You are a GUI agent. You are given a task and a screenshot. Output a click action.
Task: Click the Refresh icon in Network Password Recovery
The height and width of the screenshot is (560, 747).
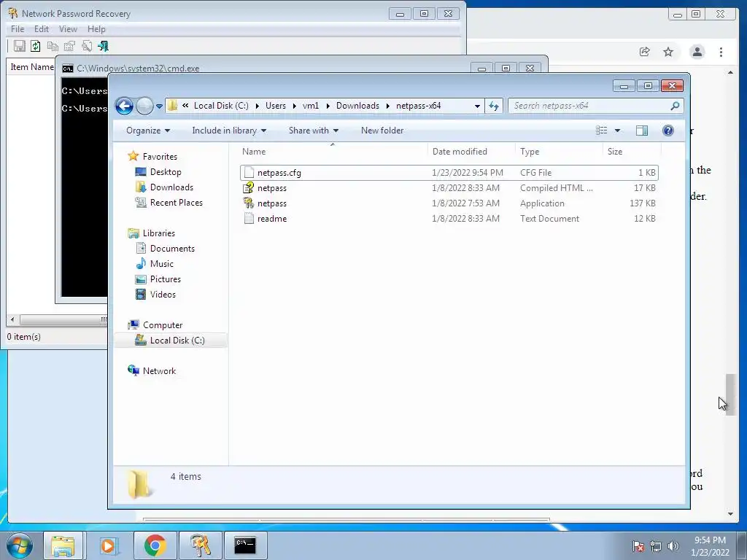click(x=36, y=46)
